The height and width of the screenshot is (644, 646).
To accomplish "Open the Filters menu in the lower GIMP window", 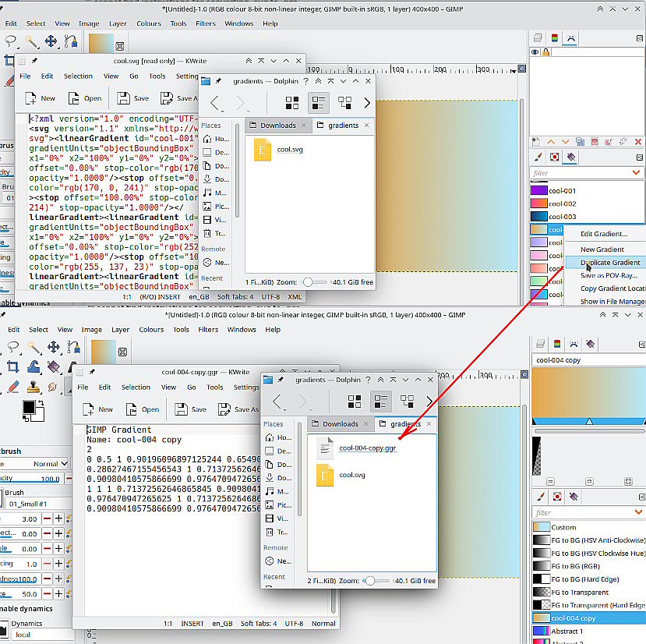I will (x=208, y=330).
